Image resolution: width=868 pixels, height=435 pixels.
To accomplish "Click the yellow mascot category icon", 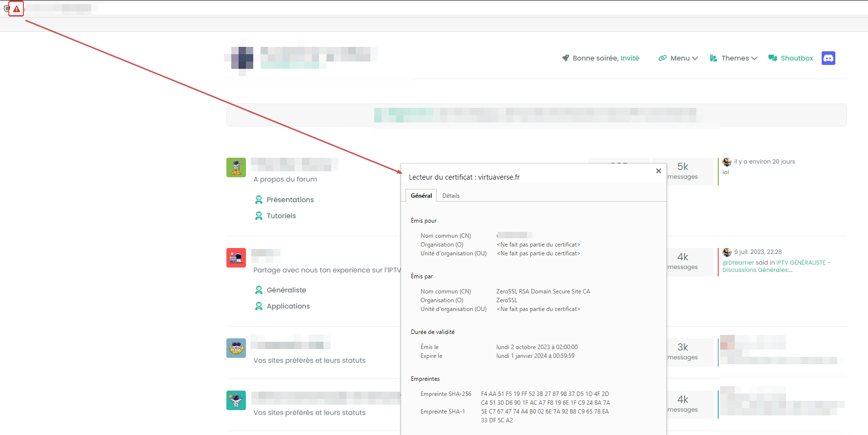I will click(x=236, y=348).
